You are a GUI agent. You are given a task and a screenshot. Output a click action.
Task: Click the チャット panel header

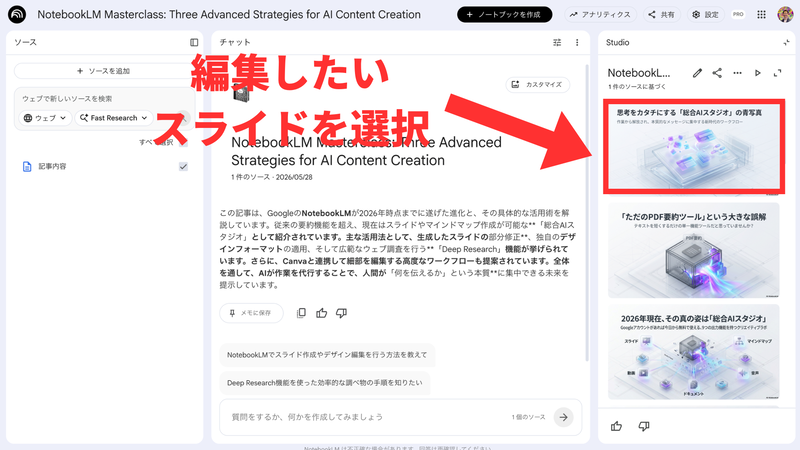click(x=235, y=42)
